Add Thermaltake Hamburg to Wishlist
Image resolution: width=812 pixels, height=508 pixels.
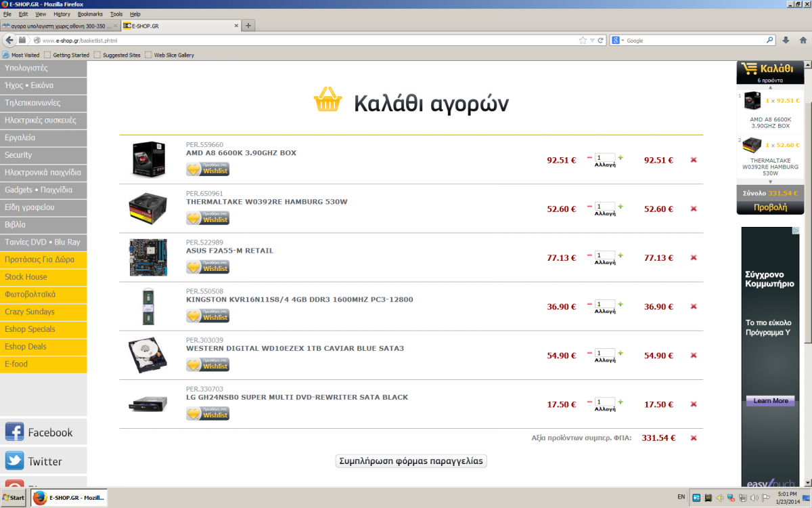pyautogui.click(x=208, y=217)
